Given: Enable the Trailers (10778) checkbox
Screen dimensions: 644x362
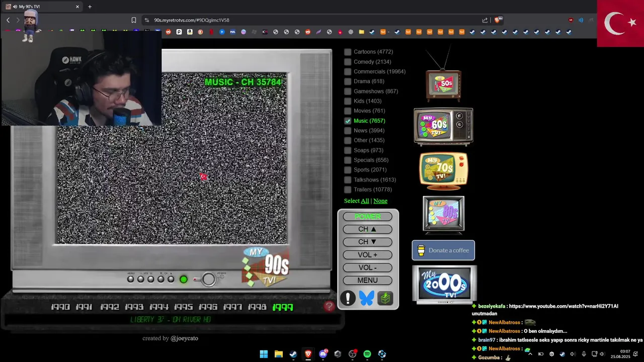Looking at the screenshot, I should click(348, 190).
